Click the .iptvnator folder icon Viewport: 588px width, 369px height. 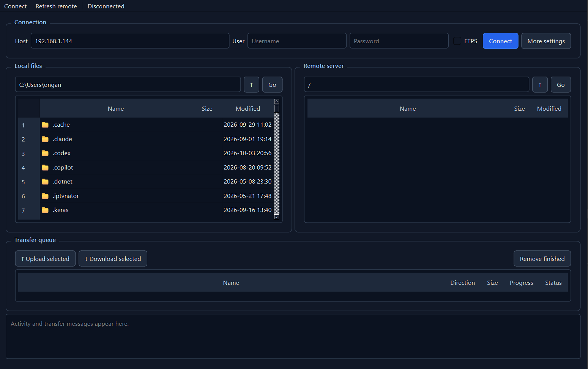pos(45,196)
